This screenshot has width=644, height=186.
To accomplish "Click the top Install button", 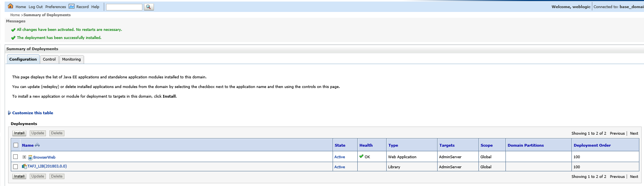I will pos(19,133).
